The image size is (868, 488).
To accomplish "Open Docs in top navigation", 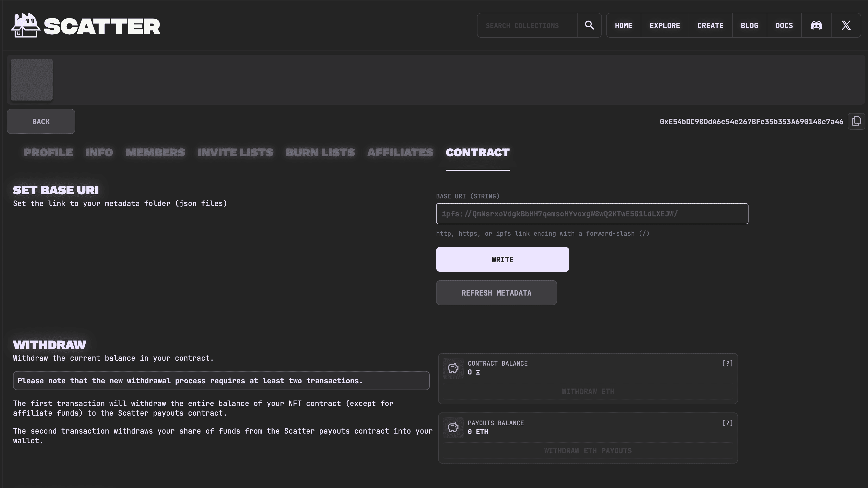I will tap(784, 26).
